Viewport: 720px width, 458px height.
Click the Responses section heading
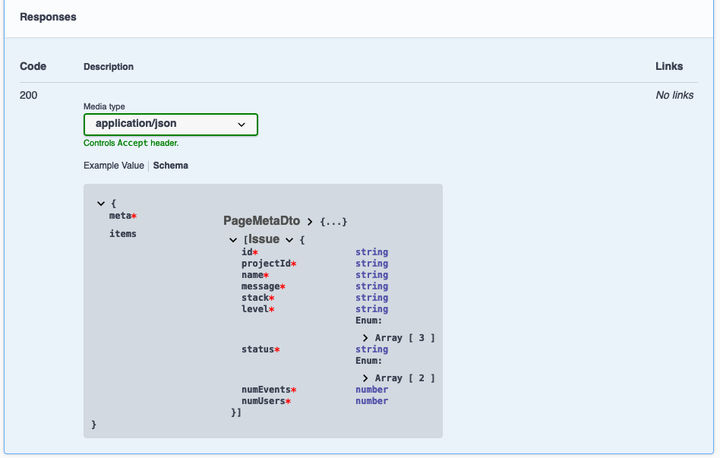pyautogui.click(x=48, y=17)
